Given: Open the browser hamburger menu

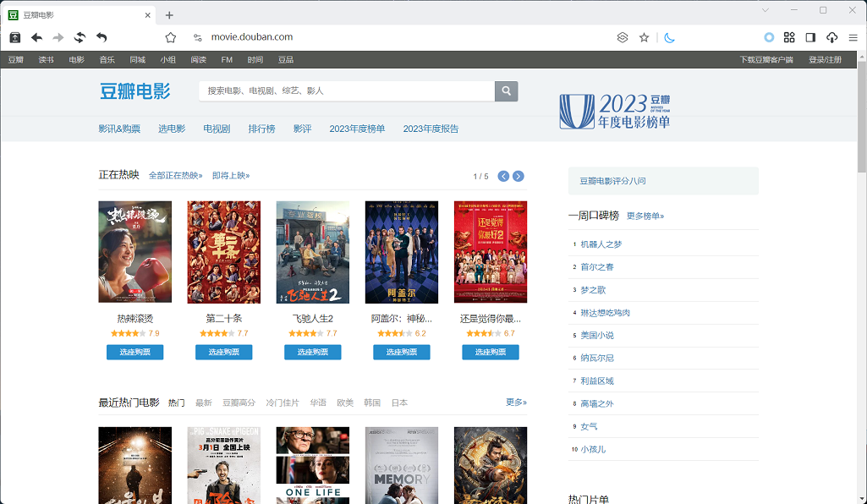Looking at the screenshot, I should pyautogui.click(x=853, y=37).
